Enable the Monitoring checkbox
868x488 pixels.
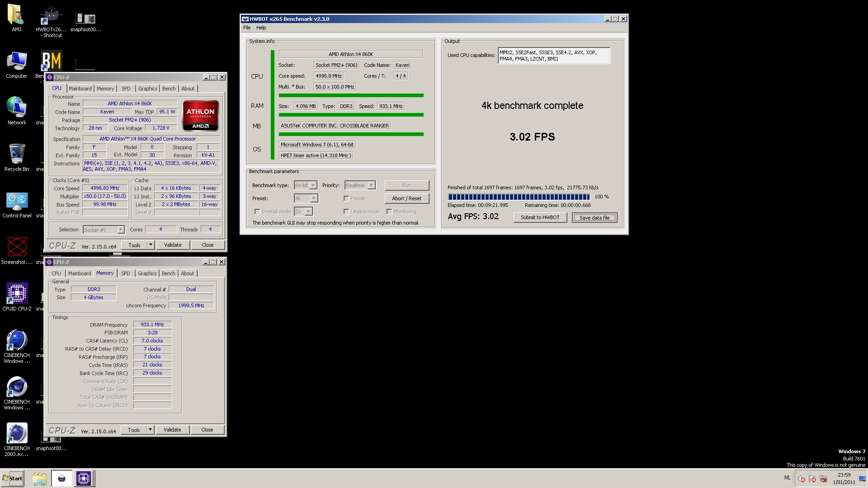(x=389, y=211)
